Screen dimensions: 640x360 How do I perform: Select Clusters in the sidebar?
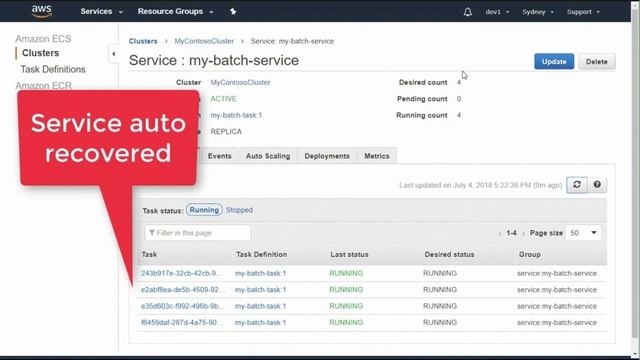tap(40, 53)
